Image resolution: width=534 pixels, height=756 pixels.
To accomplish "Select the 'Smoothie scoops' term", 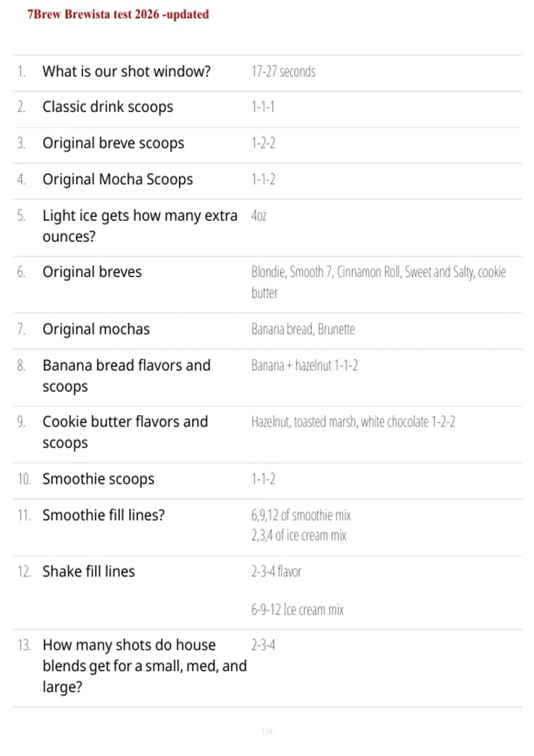I will (98, 479).
